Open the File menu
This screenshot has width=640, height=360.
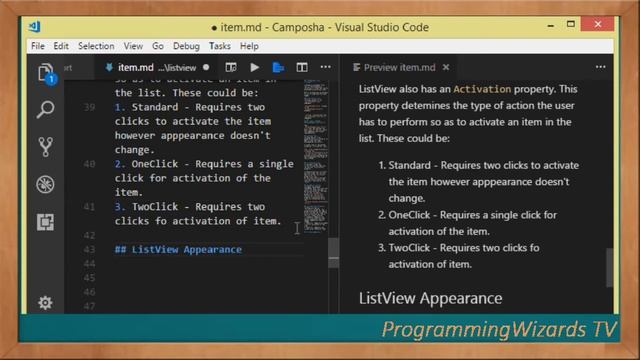[x=38, y=46]
